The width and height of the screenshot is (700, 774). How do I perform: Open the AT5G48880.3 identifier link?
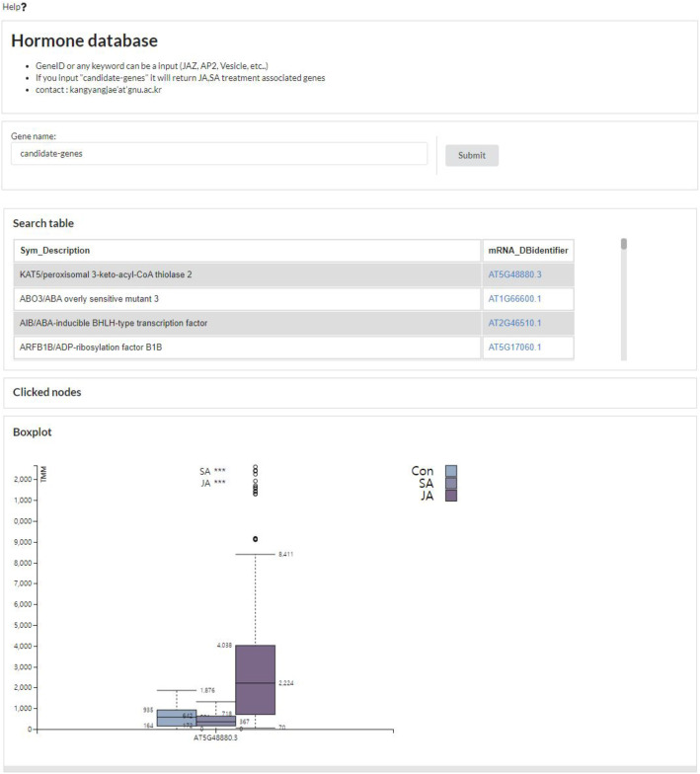tap(514, 273)
